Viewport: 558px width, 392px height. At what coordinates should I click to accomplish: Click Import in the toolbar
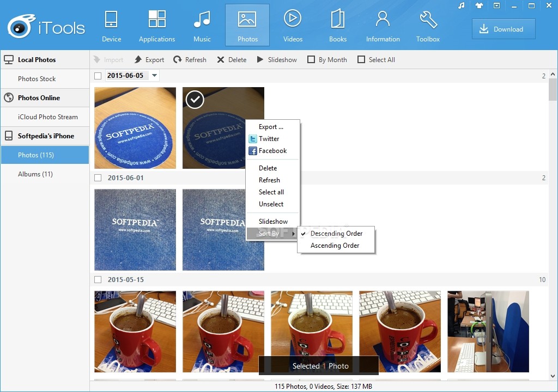point(108,60)
